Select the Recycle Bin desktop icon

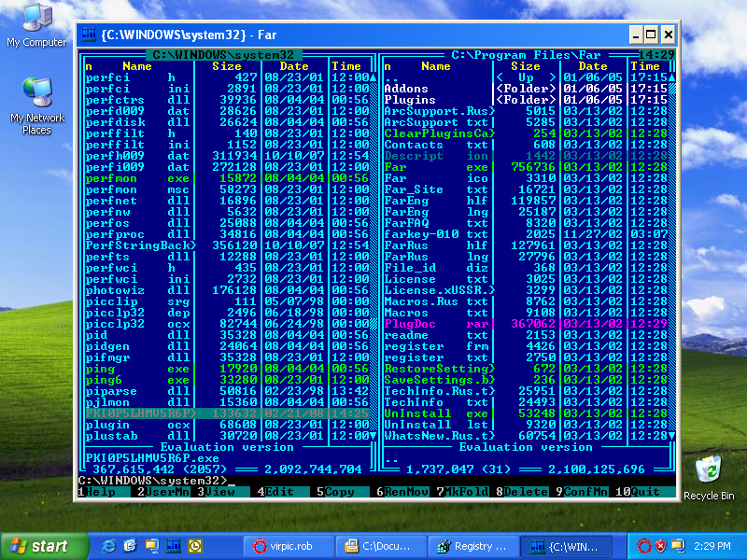click(709, 478)
